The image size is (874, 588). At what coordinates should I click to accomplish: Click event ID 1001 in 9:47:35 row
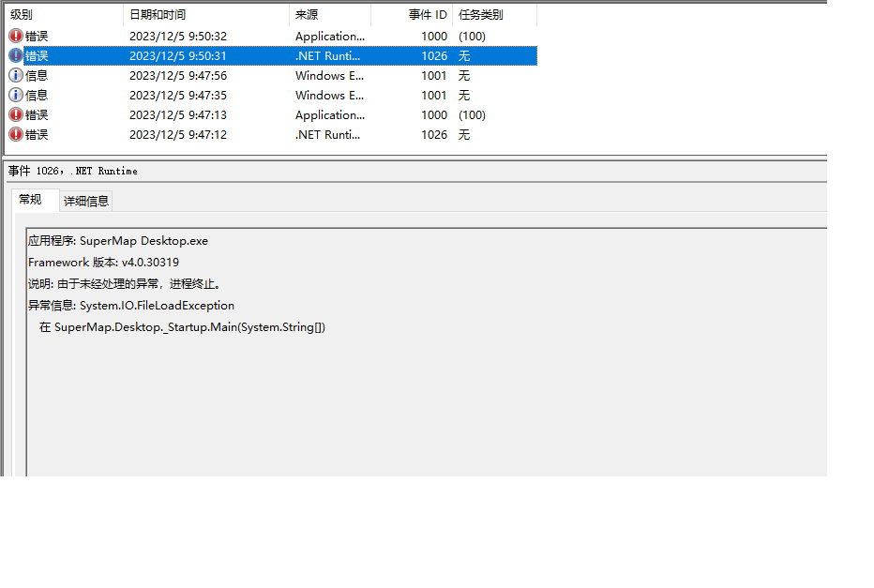tap(434, 96)
